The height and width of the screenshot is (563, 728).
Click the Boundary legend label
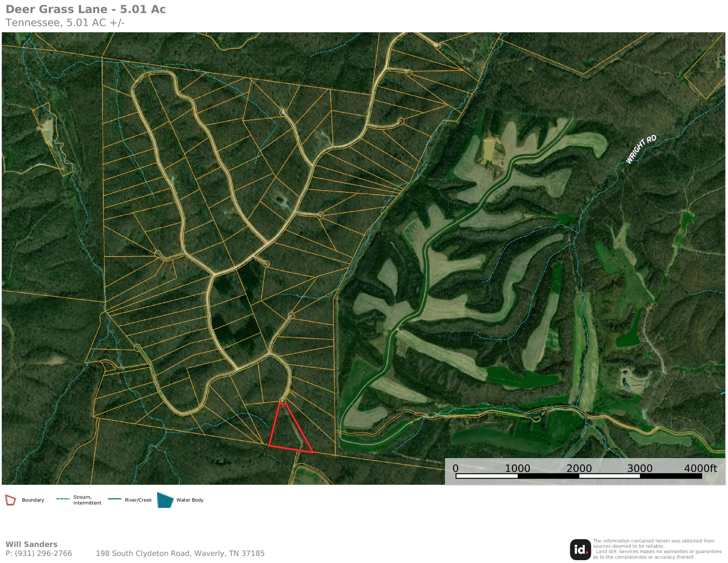[33, 500]
